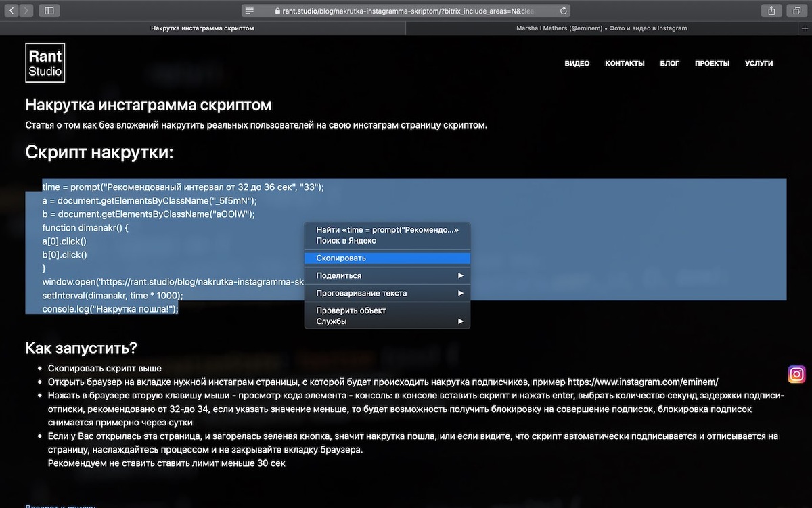The width and height of the screenshot is (812, 508).
Task: Open the УСЛУГИ navigation link
Action: pyautogui.click(x=759, y=63)
